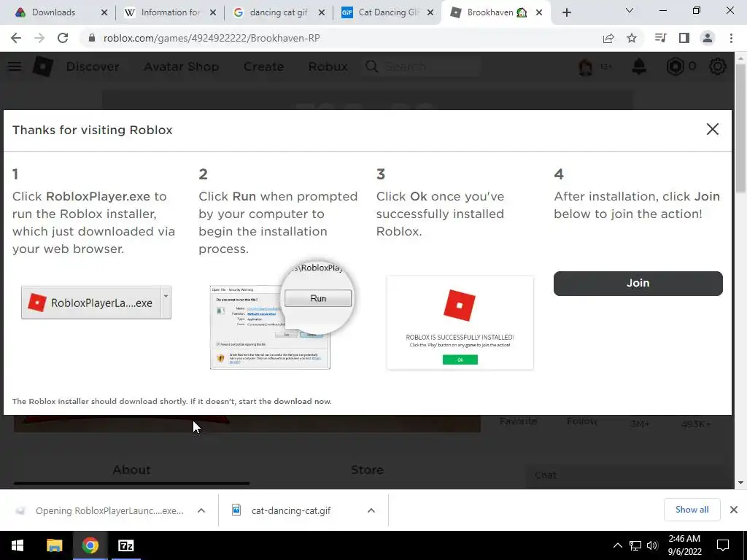
Task: Open the Create menu item
Action: pos(263,66)
